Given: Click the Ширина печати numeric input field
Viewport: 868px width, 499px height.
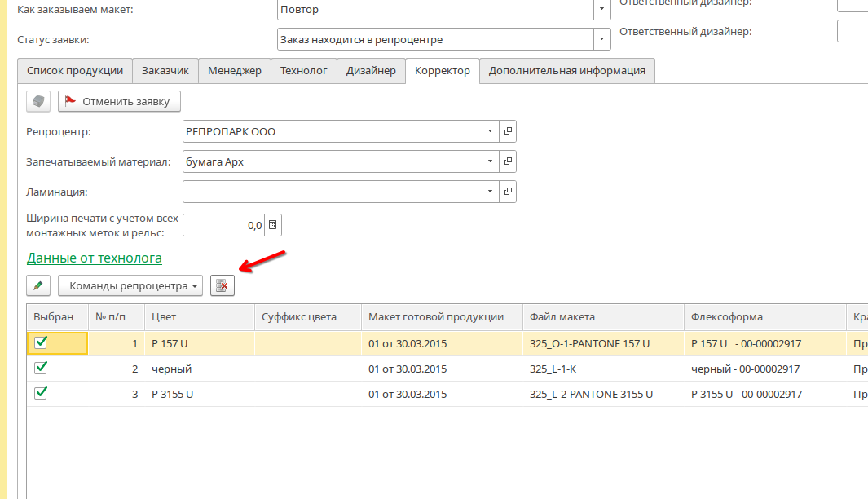Looking at the screenshot, I should (x=224, y=225).
